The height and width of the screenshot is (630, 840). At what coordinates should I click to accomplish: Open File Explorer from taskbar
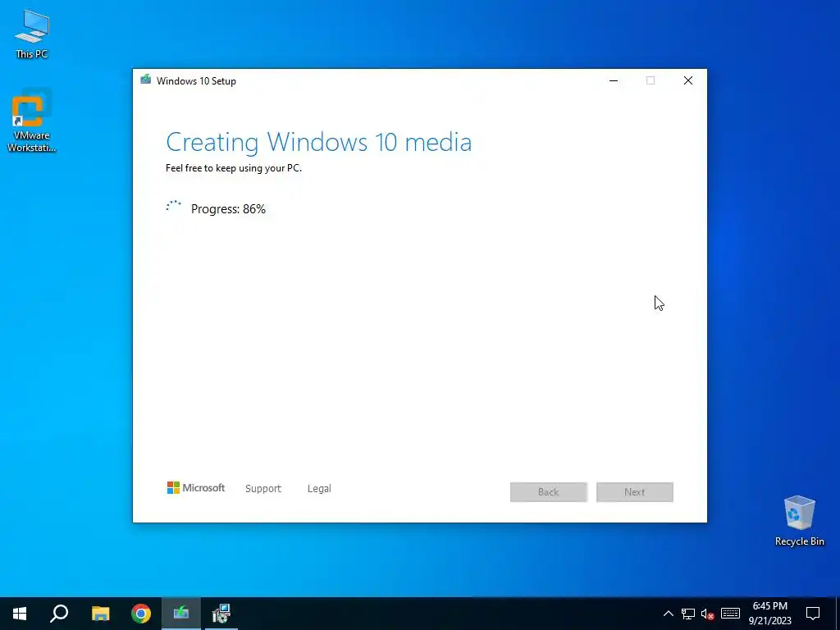coord(100,614)
